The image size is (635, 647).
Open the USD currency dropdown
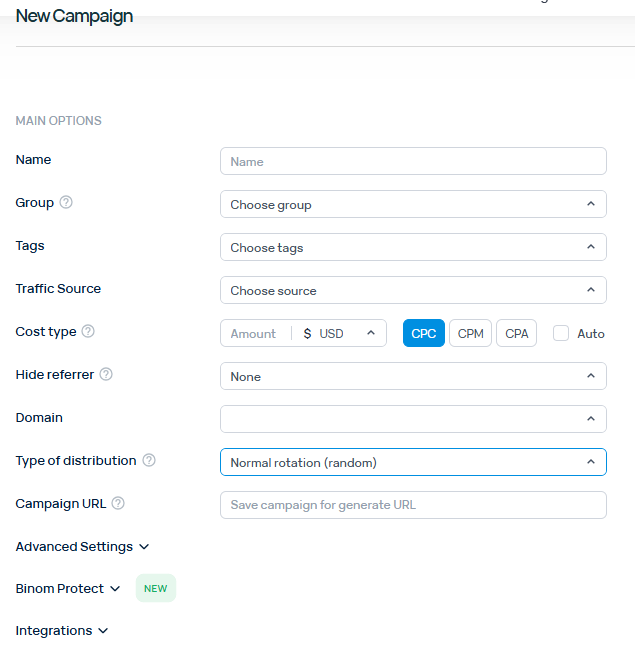coord(340,333)
